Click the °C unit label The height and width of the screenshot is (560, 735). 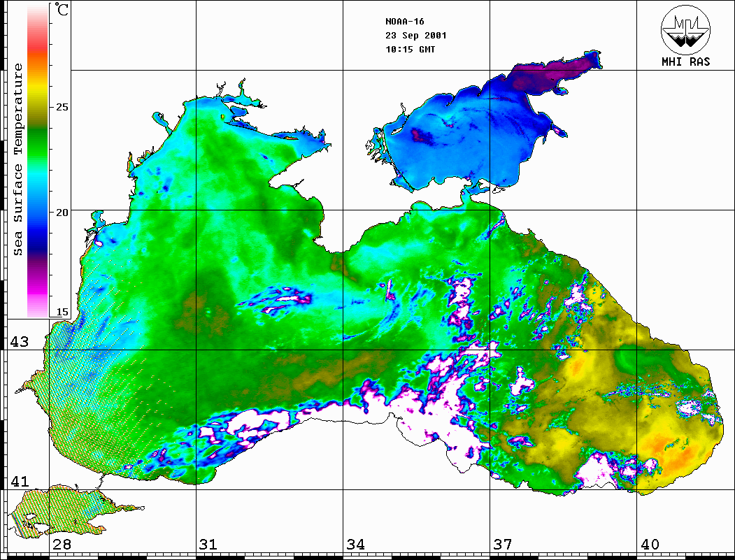tap(62, 12)
